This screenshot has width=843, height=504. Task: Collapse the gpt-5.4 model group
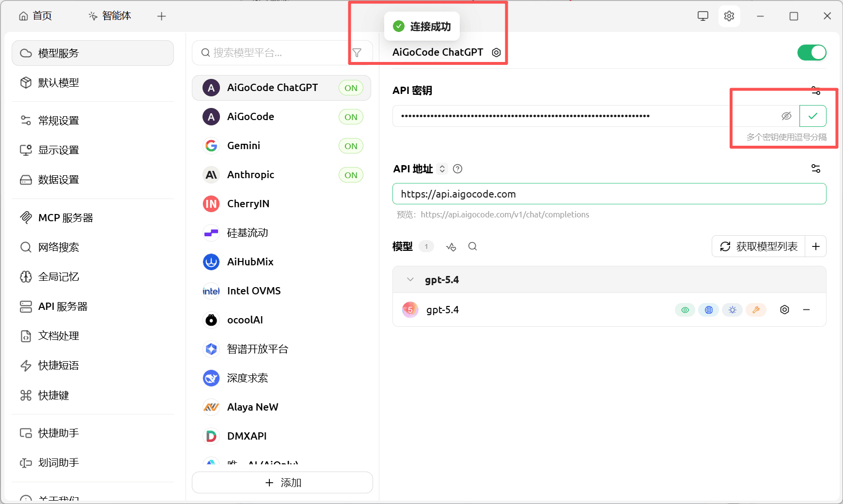coord(410,280)
